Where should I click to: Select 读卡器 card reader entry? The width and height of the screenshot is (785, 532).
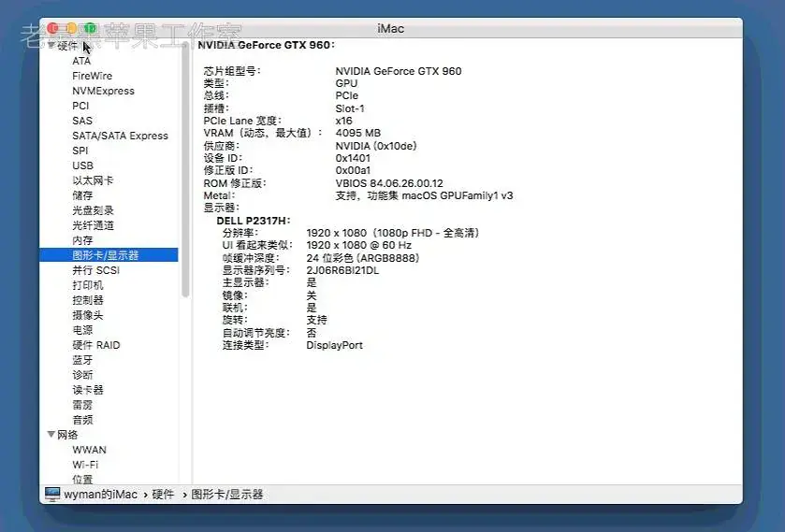click(x=88, y=390)
